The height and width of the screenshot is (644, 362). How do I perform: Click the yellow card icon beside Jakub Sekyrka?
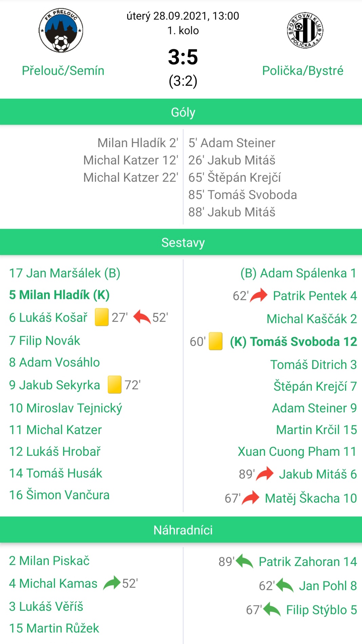click(115, 385)
